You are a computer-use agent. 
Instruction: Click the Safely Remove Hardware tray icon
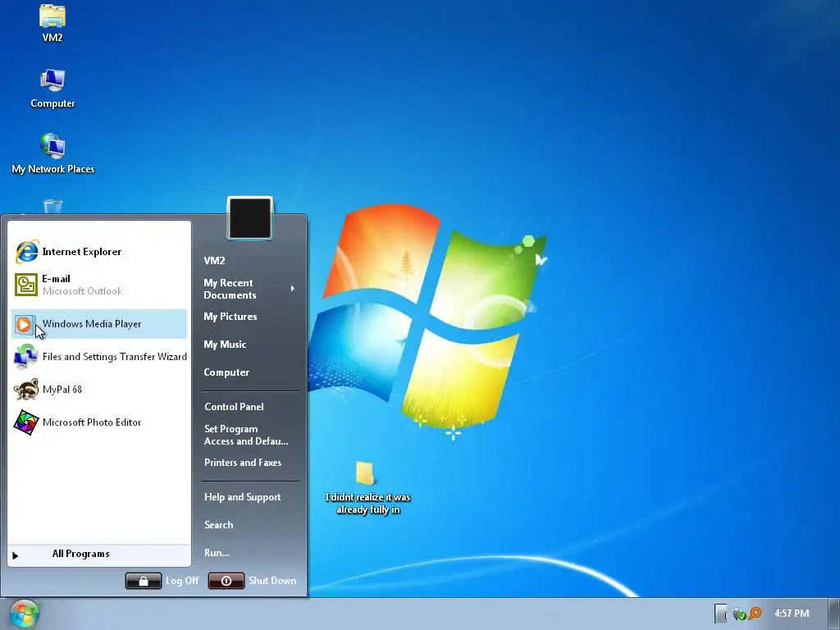pyautogui.click(x=739, y=614)
